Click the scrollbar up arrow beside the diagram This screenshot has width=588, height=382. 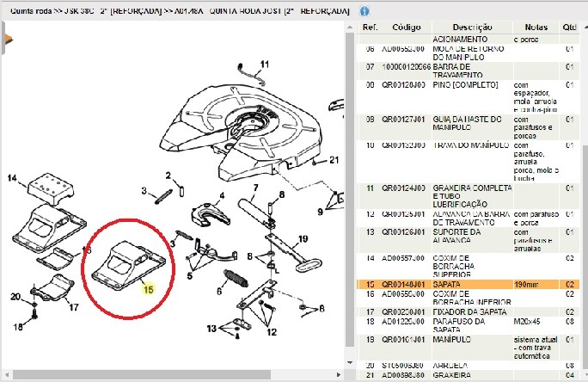[x=349, y=28]
